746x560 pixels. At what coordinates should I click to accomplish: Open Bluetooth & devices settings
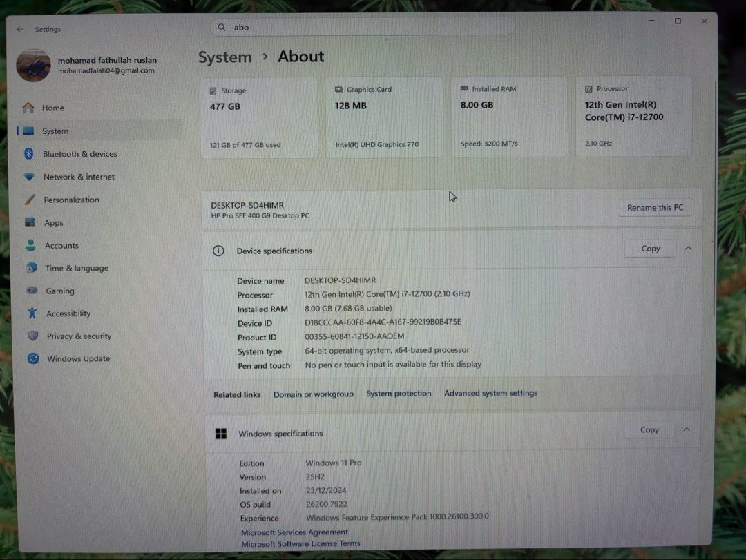pyautogui.click(x=79, y=154)
